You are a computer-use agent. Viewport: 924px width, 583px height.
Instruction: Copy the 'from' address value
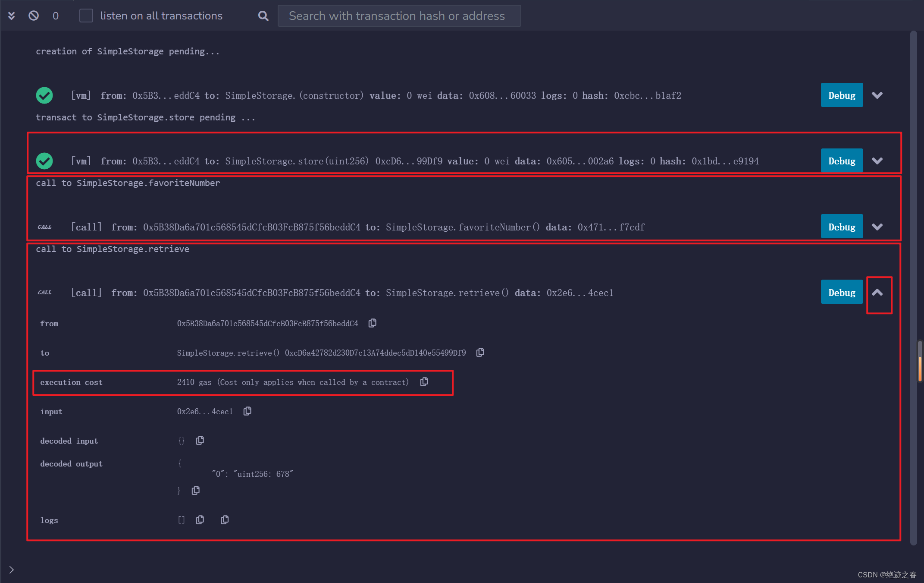(373, 323)
